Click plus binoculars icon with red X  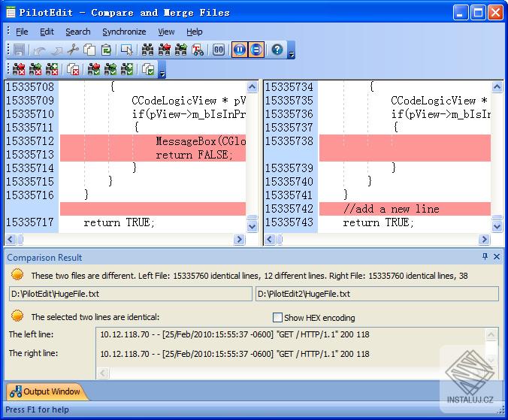pyautogui.click(x=52, y=69)
